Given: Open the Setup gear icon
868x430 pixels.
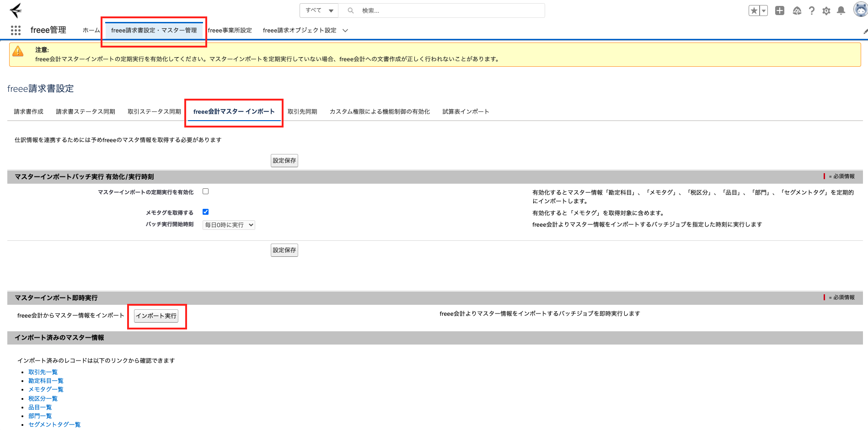Looking at the screenshot, I should point(826,11).
